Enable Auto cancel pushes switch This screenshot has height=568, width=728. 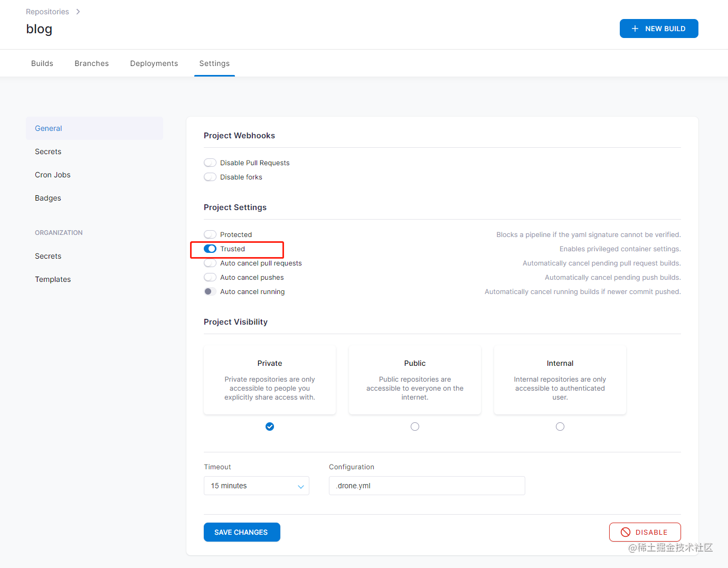(x=210, y=277)
